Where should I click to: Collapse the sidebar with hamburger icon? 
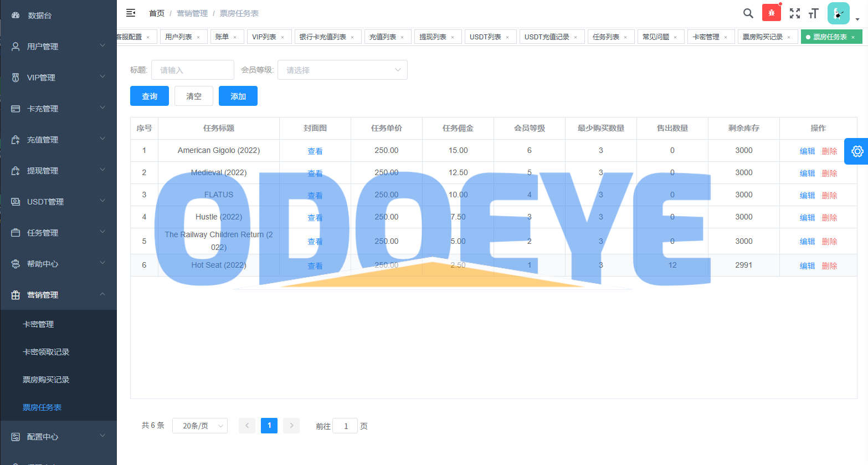(131, 13)
